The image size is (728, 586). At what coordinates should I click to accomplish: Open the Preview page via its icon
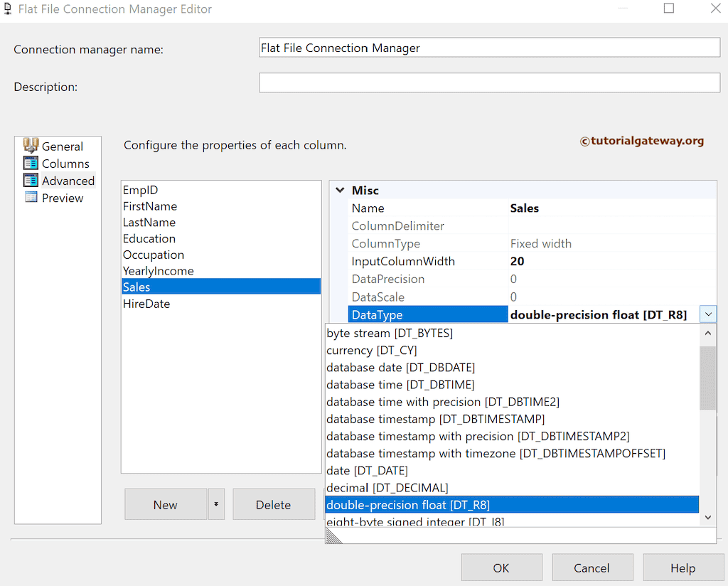[x=32, y=198]
